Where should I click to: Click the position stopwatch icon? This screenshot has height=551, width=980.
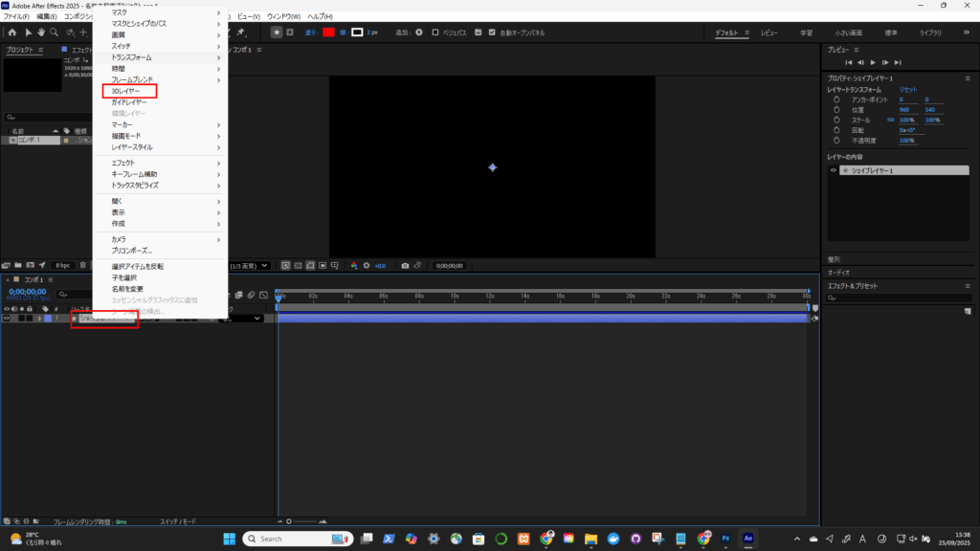835,110
